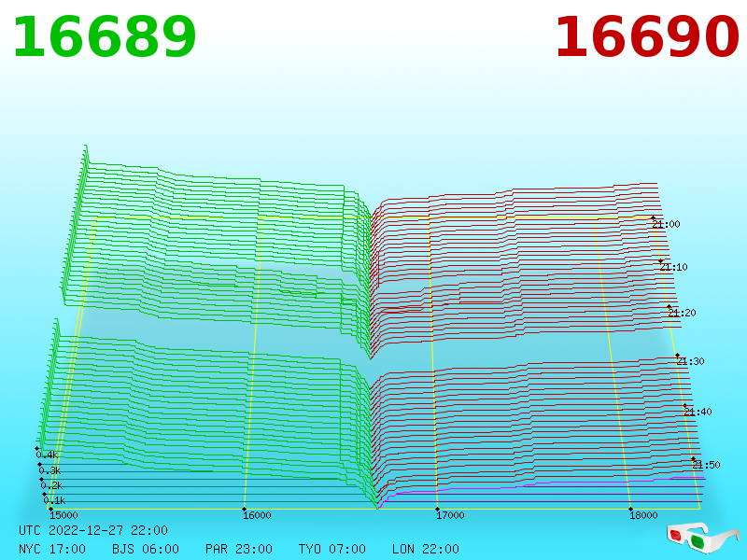Click the 0.4k volume axis label
This screenshot has height=560, width=747.
(x=47, y=455)
